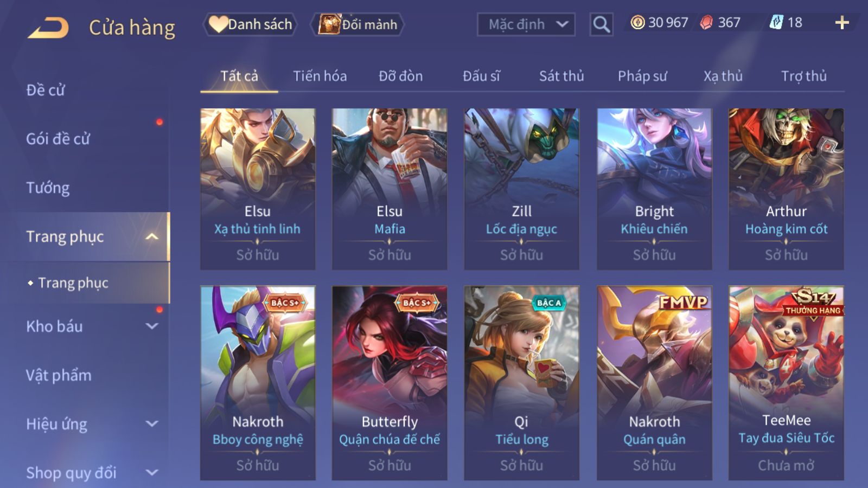Select the Tiến hóa tab

[320, 76]
